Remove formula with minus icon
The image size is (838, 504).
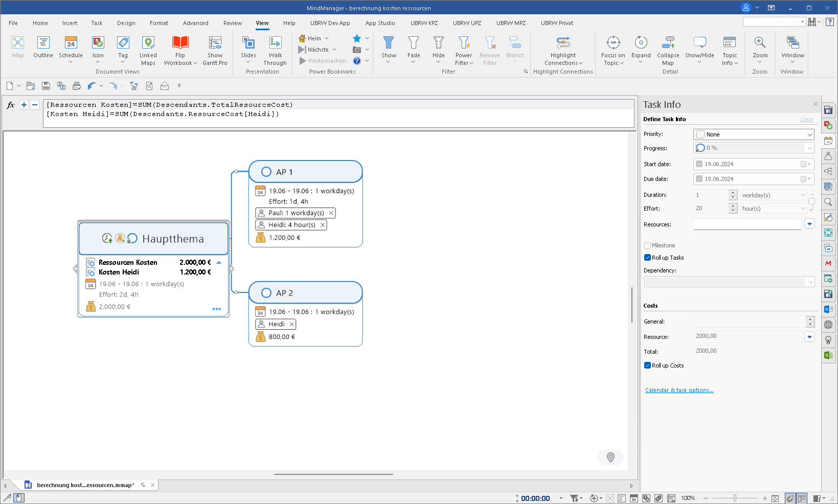35,105
